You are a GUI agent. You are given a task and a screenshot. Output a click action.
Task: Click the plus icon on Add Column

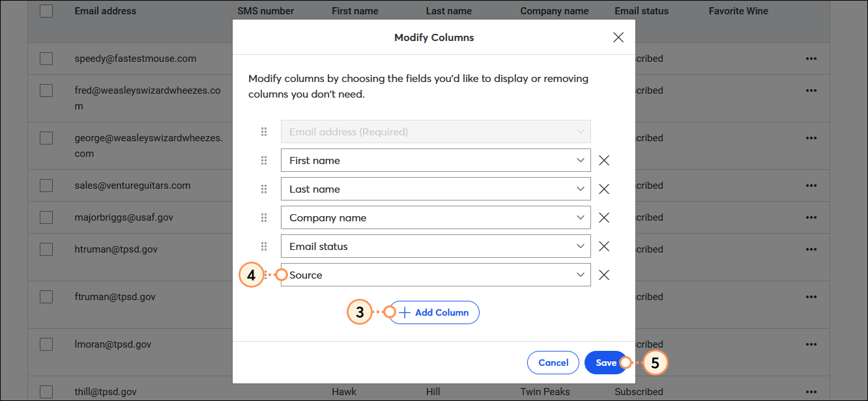click(x=404, y=312)
